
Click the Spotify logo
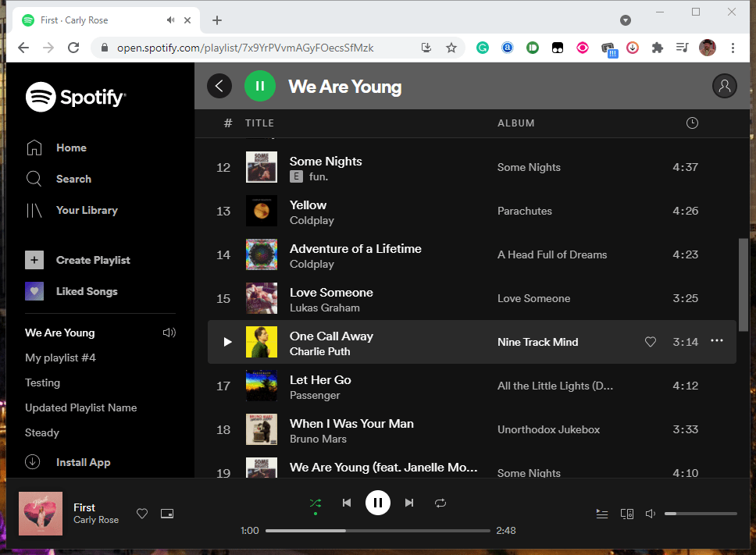(x=75, y=96)
